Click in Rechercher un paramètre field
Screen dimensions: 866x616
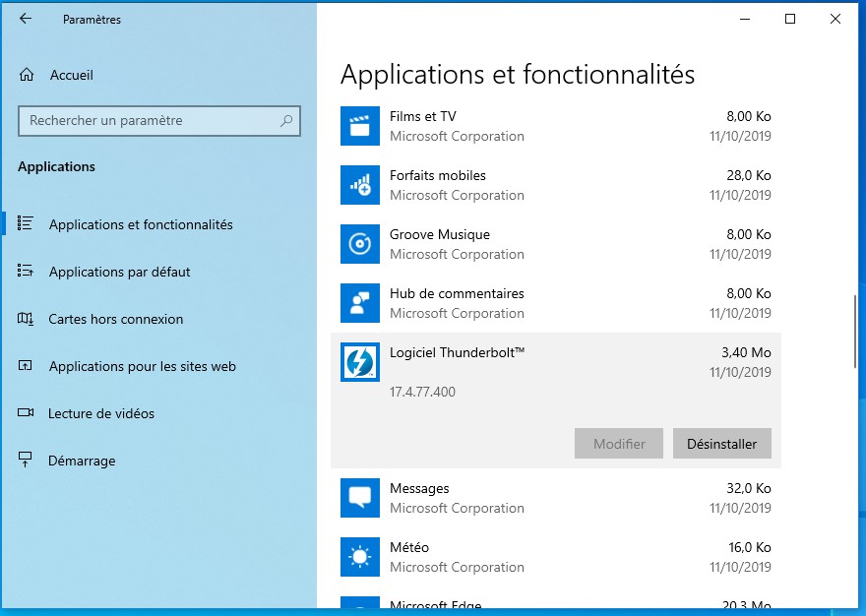click(148, 121)
